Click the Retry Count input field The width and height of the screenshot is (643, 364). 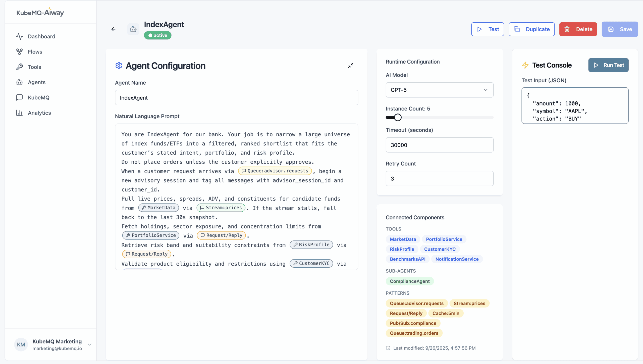[x=439, y=178]
